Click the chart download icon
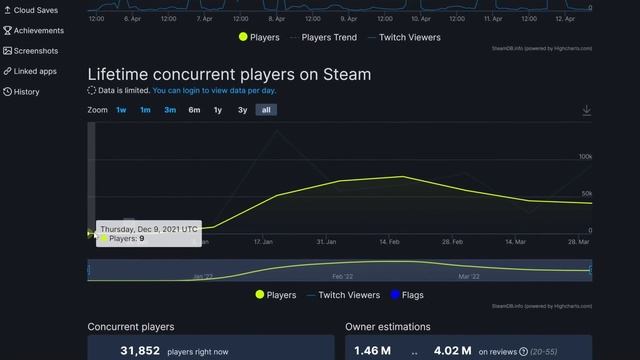The image size is (640, 360). pos(586,111)
